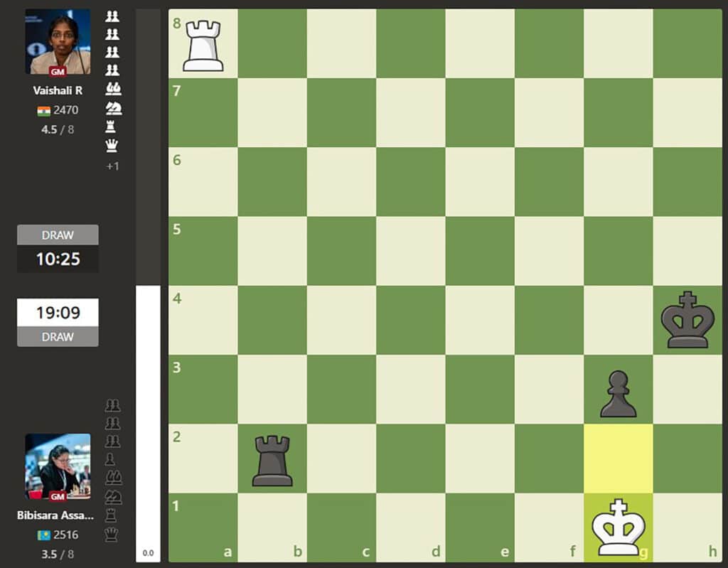Click Vaishali's red GM title badge
Image resolution: width=728 pixels, height=568 pixels.
[x=58, y=71]
